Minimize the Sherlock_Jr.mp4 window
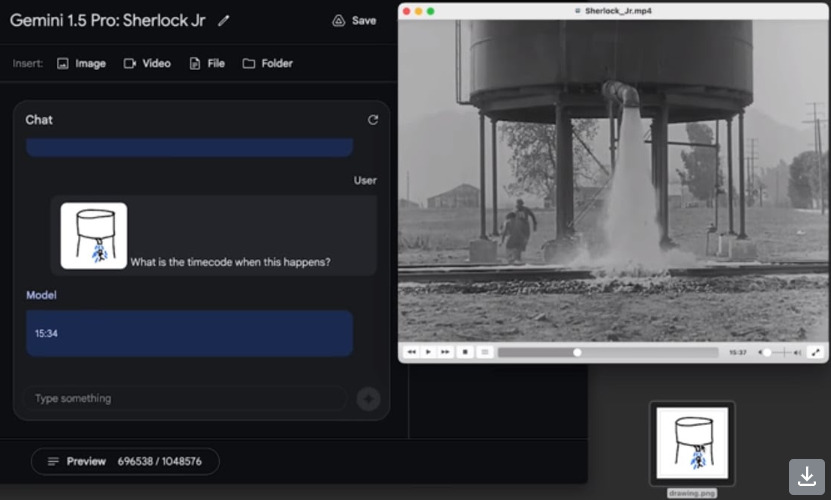This screenshot has width=831, height=500. pyautogui.click(x=419, y=11)
